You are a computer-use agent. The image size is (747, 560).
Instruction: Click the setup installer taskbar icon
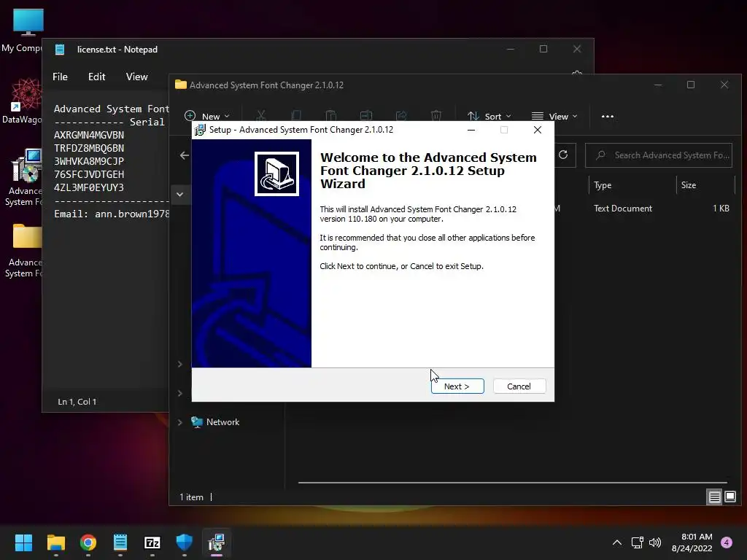pyautogui.click(x=216, y=542)
